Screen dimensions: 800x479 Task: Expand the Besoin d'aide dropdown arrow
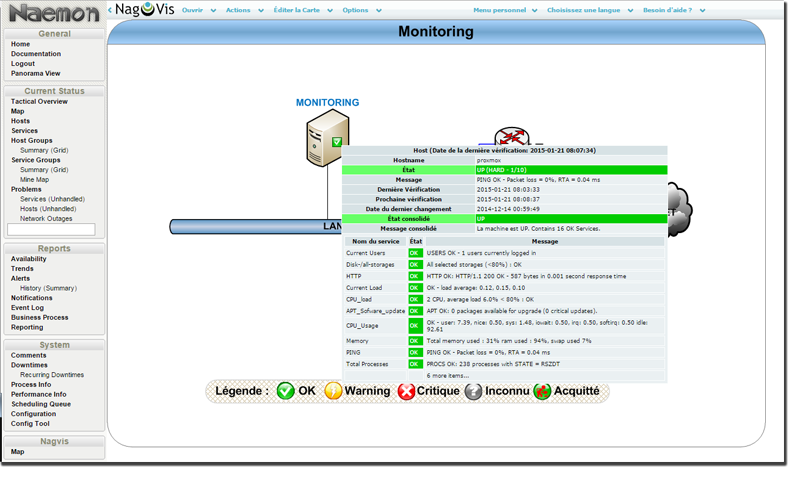click(703, 10)
